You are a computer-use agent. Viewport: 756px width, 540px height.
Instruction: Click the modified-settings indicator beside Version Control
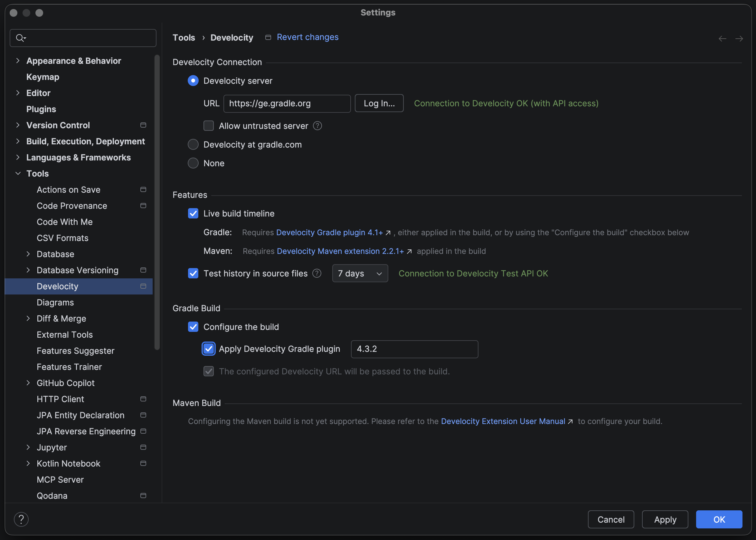[x=143, y=125]
